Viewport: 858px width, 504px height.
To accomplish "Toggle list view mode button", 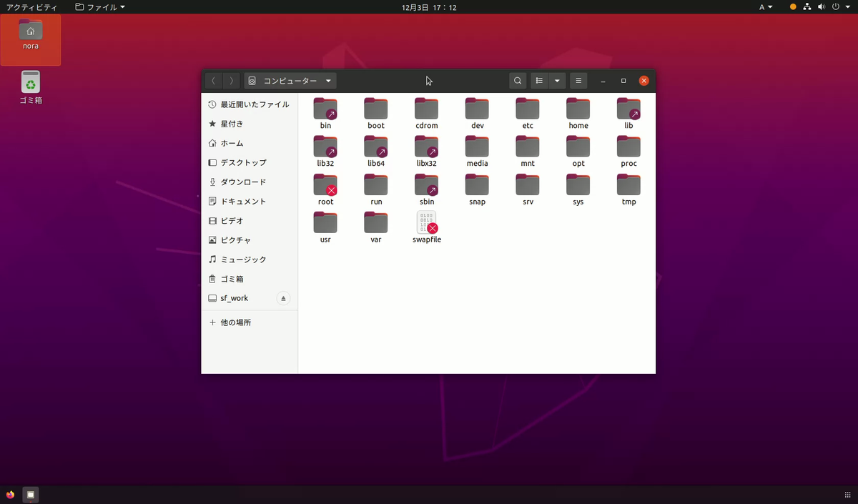I will [540, 81].
